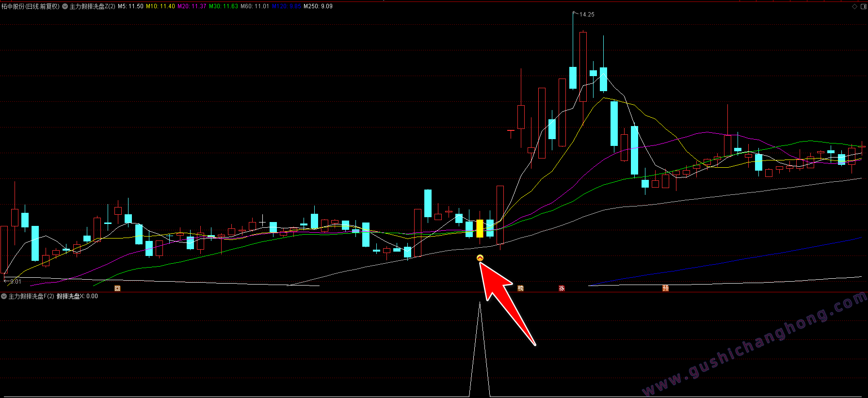
Task: Click the yellow M10: 11.40 label
Action: pos(161,7)
